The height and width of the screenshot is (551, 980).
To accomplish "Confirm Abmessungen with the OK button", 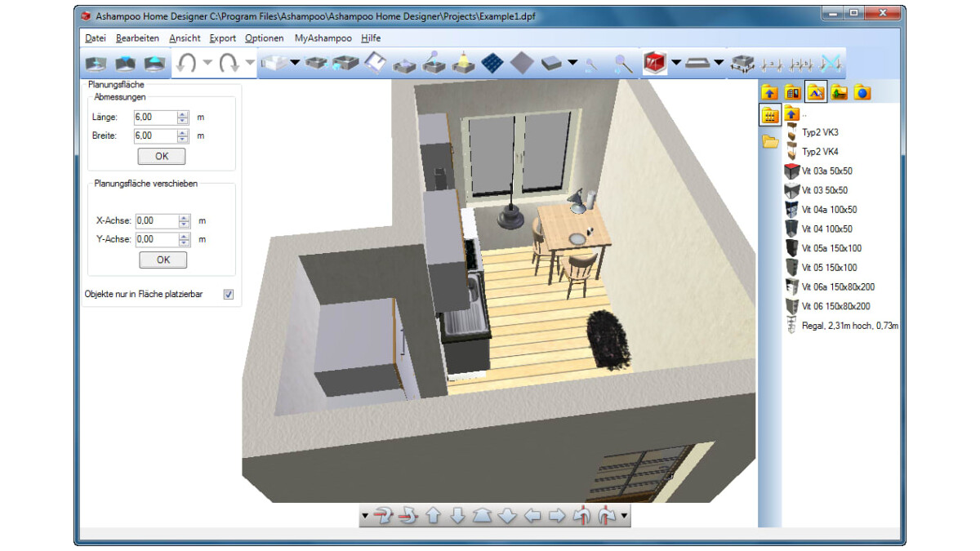I will [x=162, y=156].
